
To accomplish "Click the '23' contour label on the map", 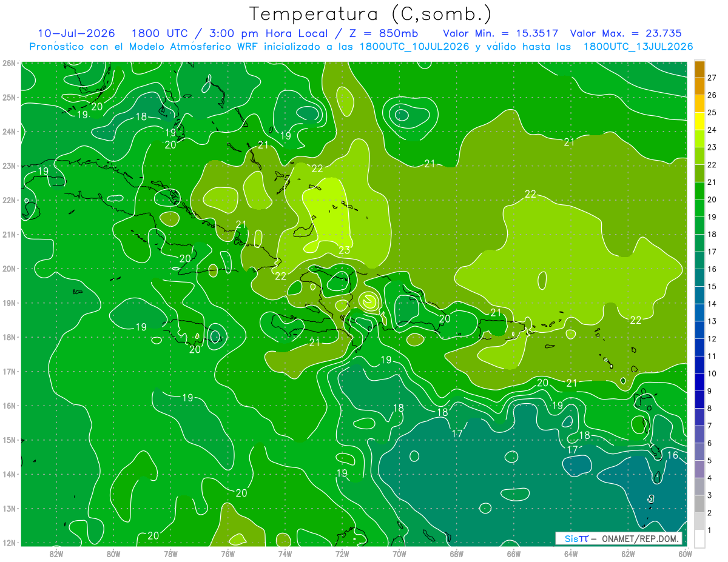I will (x=344, y=250).
